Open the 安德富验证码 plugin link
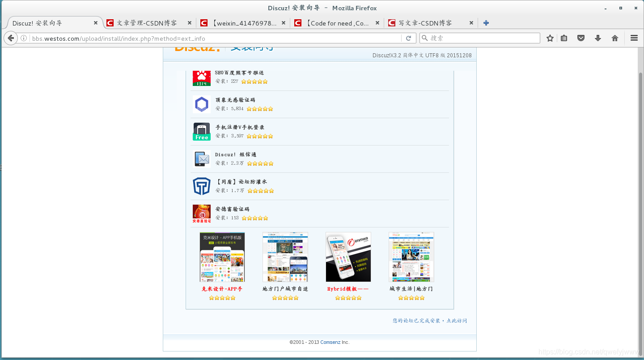644x360 pixels. tap(232, 209)
